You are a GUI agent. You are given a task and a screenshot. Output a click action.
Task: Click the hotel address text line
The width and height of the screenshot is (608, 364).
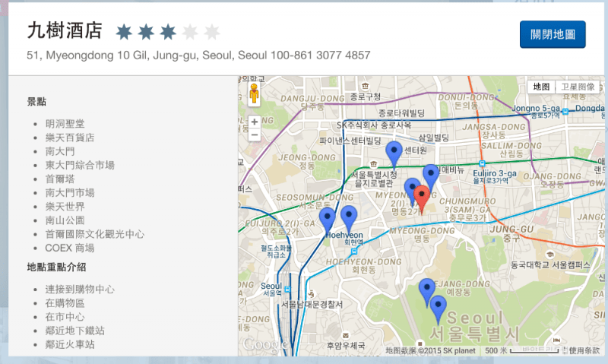pos(198,55)
